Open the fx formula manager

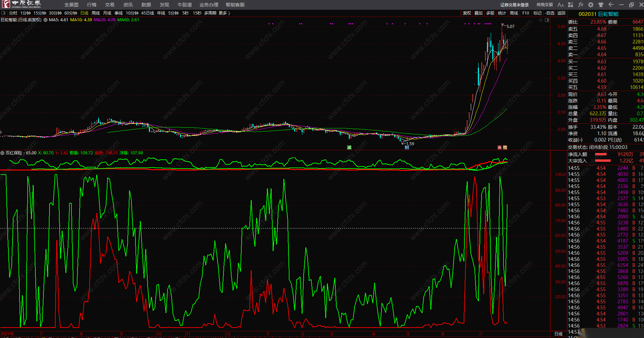pos(581,5)
